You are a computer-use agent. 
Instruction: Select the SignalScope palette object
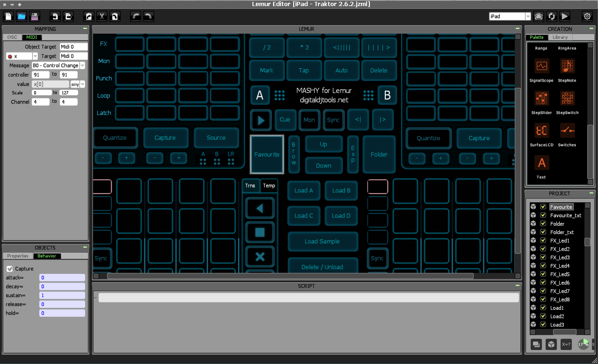click(x=541, y=66)
